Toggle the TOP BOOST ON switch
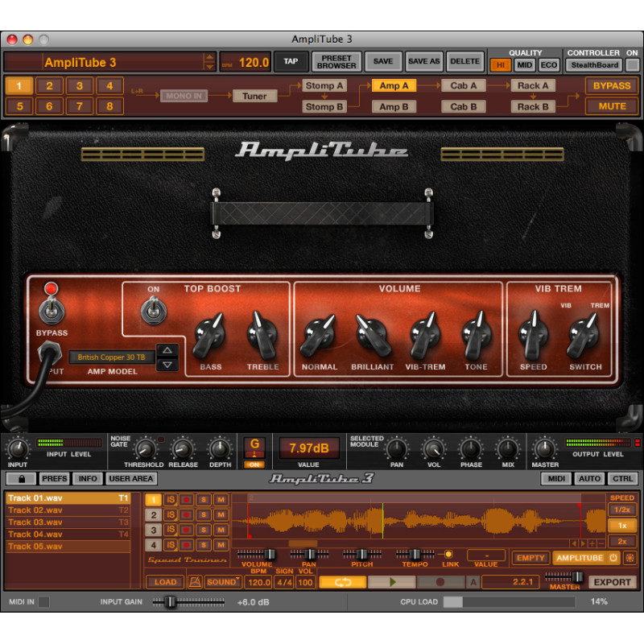644x644 pixels. coord(154,311)
